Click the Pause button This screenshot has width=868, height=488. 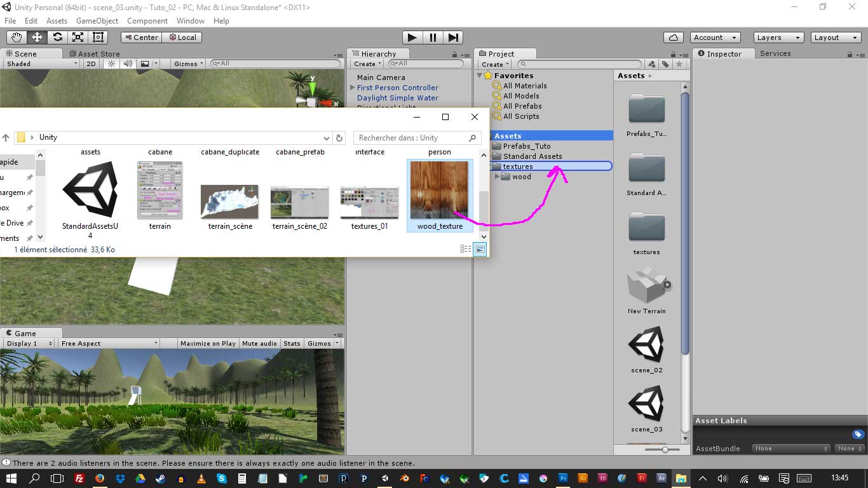coord(433,37)
